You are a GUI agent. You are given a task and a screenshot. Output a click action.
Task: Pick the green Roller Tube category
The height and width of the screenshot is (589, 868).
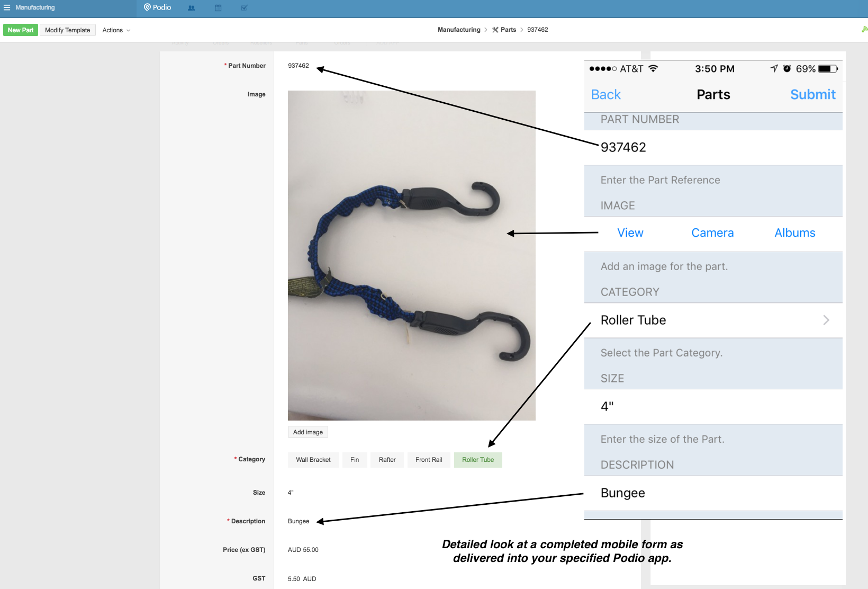click(x=477, y=460)
